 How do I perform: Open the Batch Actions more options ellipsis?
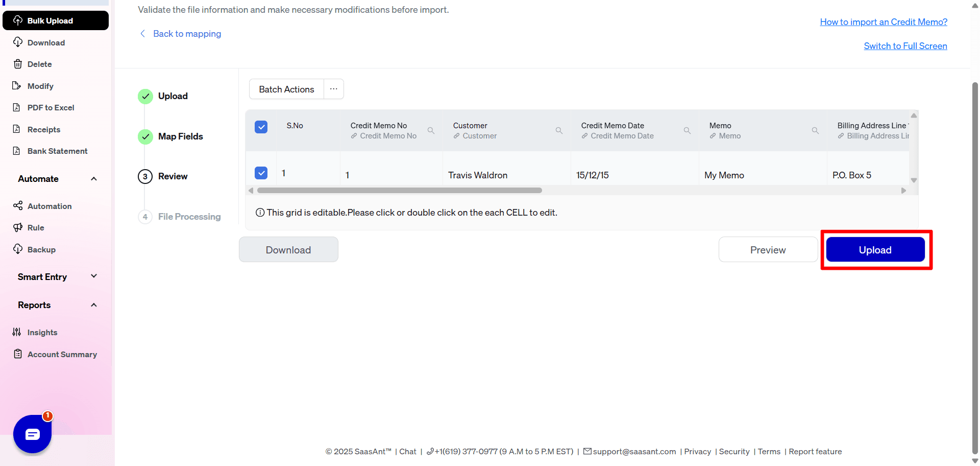334,89
